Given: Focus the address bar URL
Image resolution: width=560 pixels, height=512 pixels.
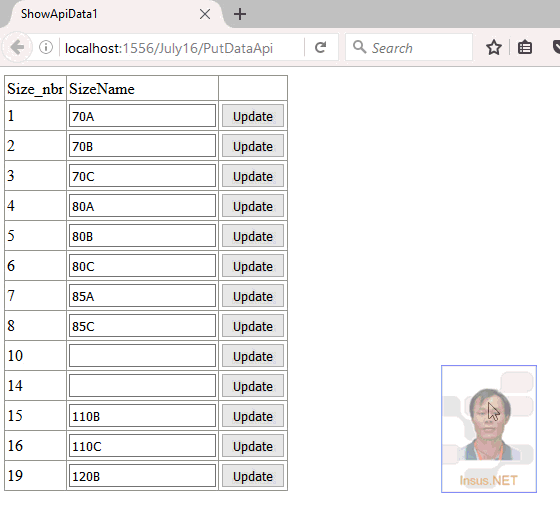Looking at the screenshot, I should point(169,48).
